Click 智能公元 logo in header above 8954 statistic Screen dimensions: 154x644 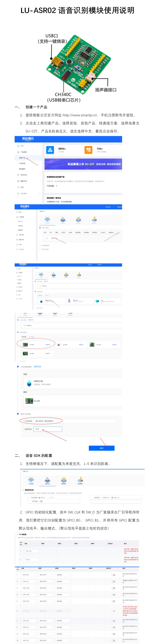[28, 139]
